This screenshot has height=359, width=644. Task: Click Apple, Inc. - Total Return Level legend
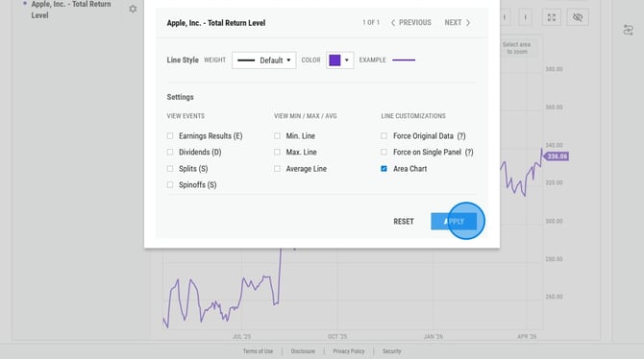tap(71, 10)
